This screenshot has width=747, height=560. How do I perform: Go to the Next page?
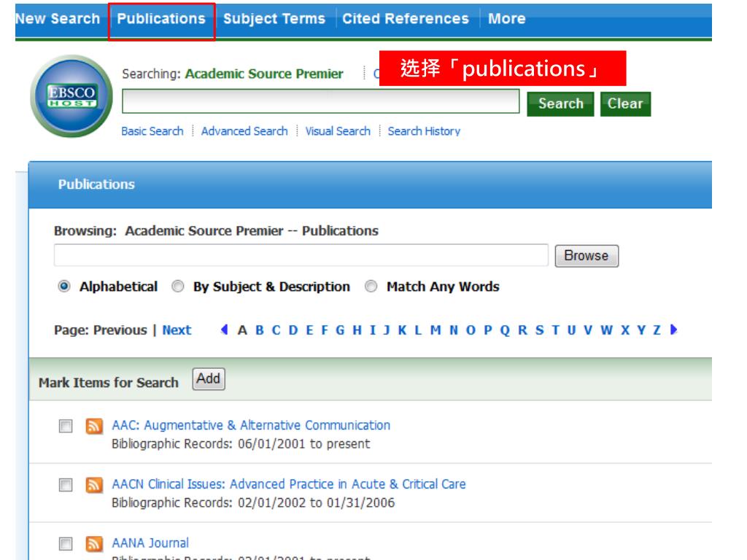point(177,330)
